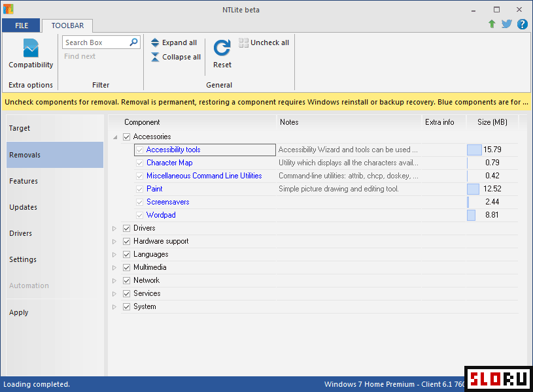Screen dimensions: 533x392
Task: Uncheck the Paint component checkbox
Action: click(x=139, y=189)
